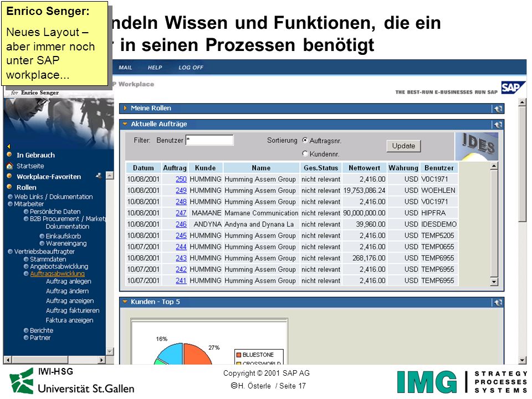Click the orders table scroll-down arrow
The height and width of the screenshot is (399, 532).
tap(494, 282)
